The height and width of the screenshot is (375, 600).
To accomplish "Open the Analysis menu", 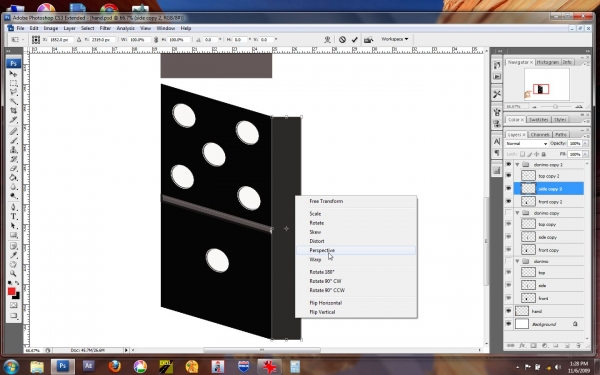I will point(125,28).
